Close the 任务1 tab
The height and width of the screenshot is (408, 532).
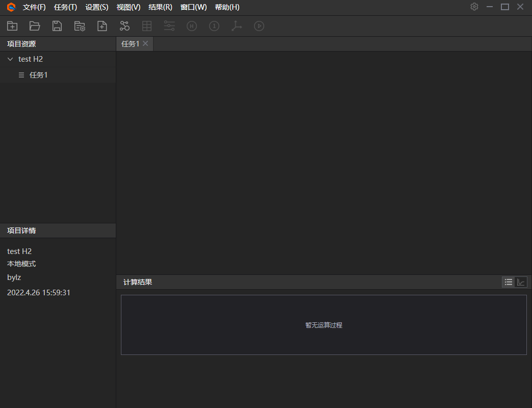[145, 43]
